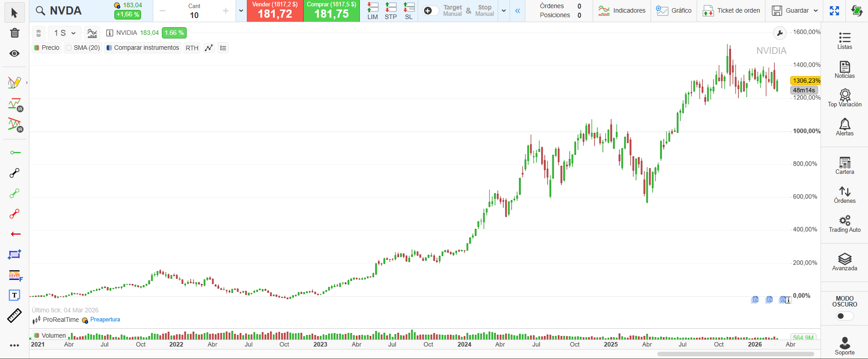Viewport: 868px width, 359px height.
Task: Click the green sync arrows icon
Action: 856,11
